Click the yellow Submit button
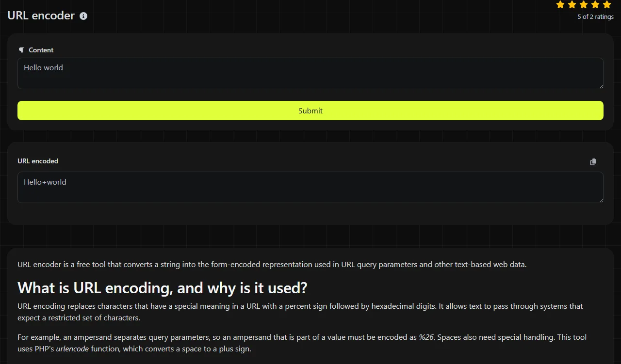This screenshot has width=621, height=364. click(310, 111)
